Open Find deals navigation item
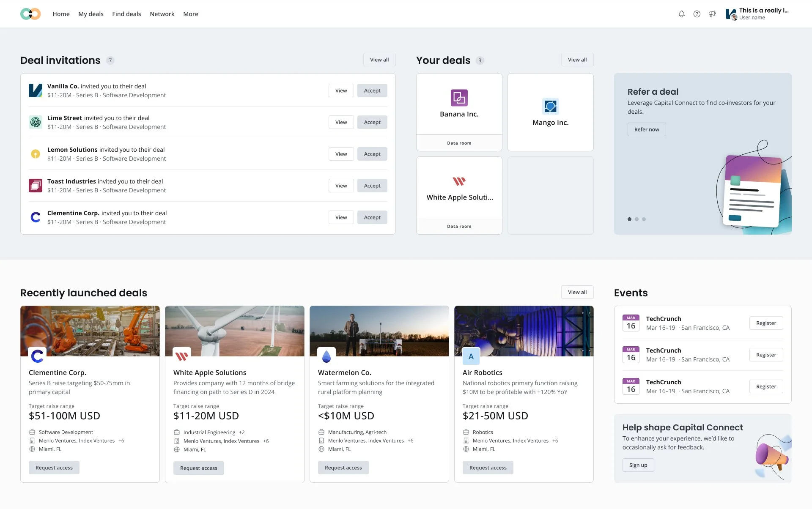The height and width of the screenshot is (509, 812). [126, 14]
